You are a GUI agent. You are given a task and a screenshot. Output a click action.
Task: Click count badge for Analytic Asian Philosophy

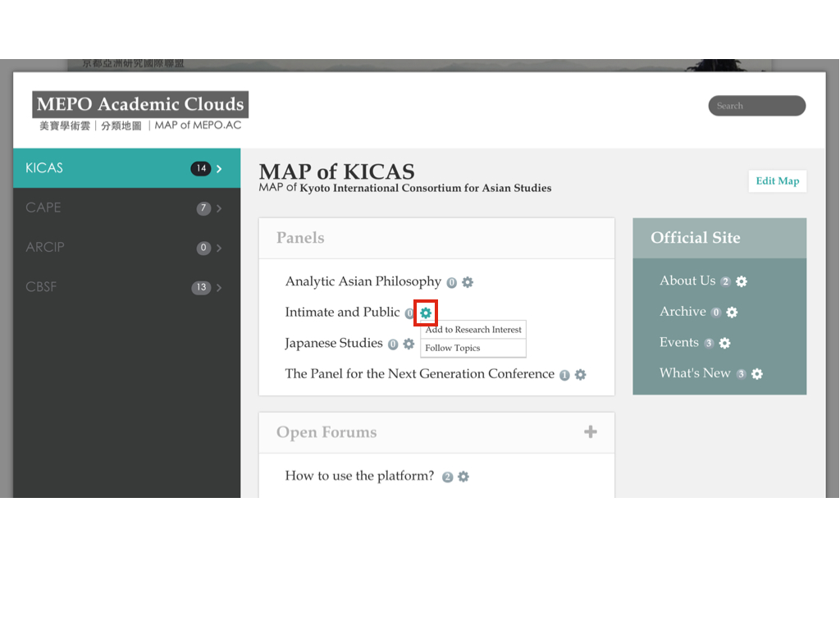pos(452,283)
